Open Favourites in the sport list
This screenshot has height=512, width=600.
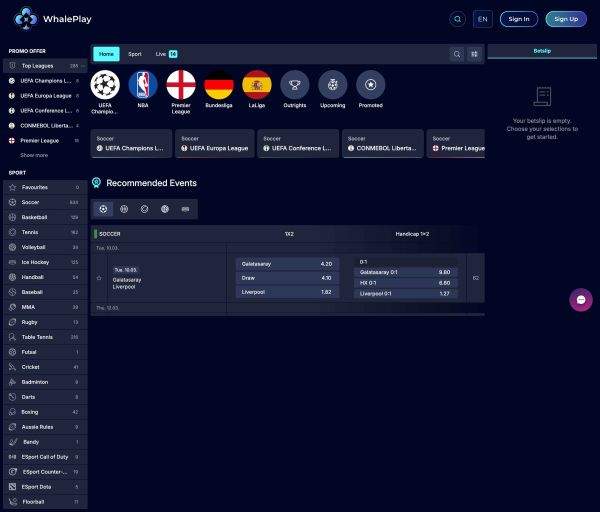[45, 188]
